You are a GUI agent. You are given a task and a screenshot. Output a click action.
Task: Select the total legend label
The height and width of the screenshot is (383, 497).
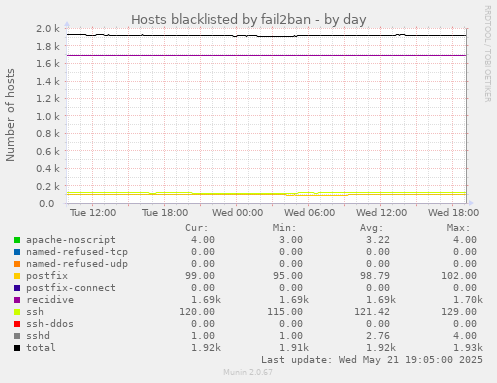[x=41, y=348]
